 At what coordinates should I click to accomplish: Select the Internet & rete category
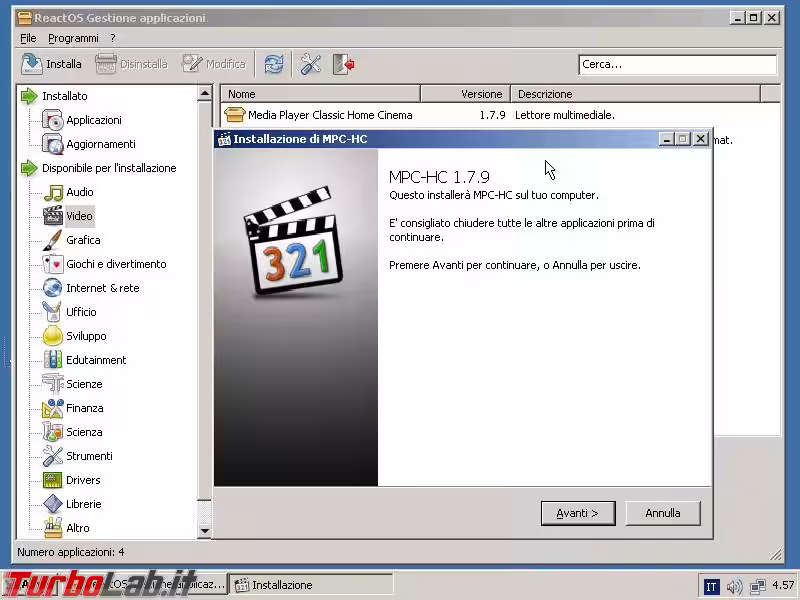click(x=102, y=288)
